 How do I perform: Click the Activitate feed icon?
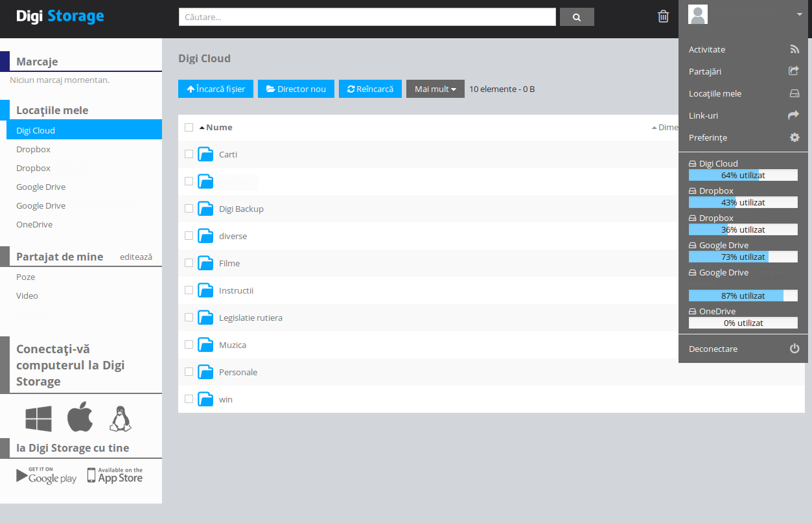[x=794, y=49]
